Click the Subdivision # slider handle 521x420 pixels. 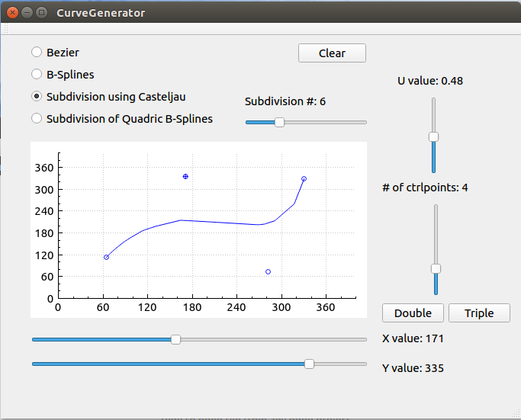click(x=279, y=122)
